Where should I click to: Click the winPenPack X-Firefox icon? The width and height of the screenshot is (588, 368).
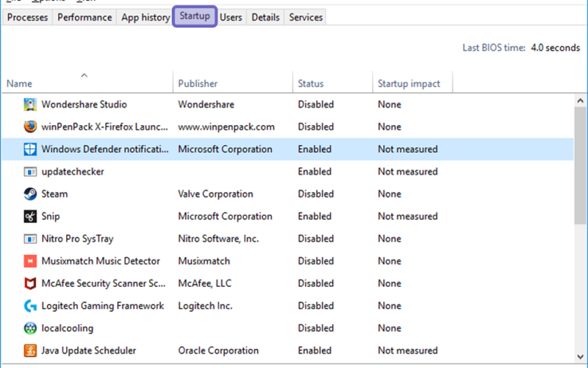pos(30,127)
